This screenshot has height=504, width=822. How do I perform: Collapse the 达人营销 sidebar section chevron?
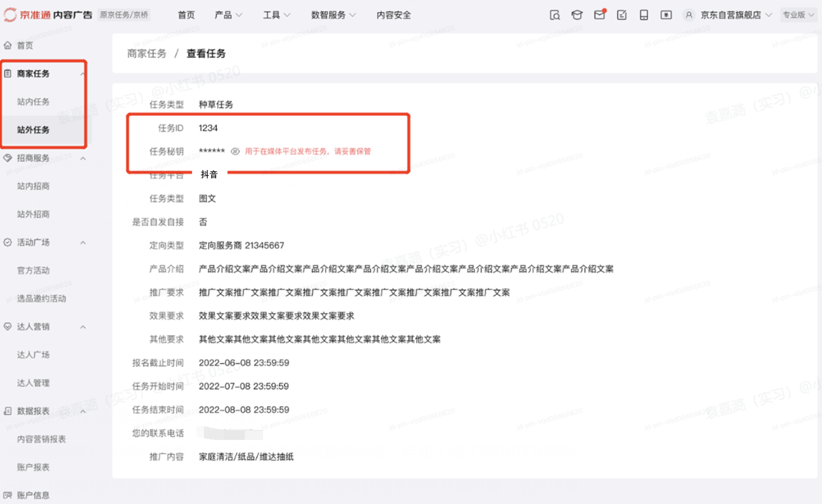[83, 327]
